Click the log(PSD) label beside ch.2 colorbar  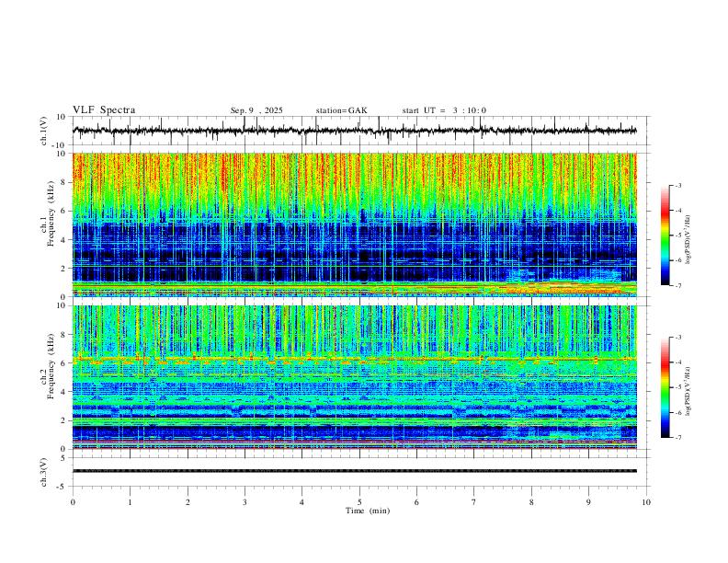click(688, 391)
